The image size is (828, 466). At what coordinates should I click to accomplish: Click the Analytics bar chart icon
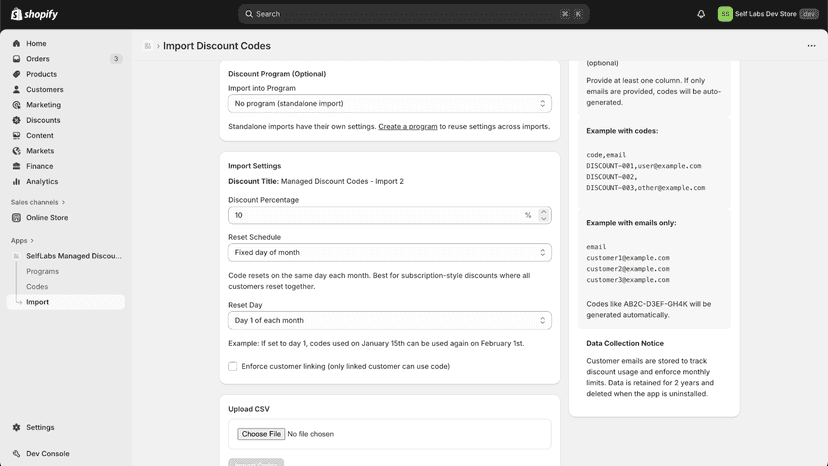16,181
